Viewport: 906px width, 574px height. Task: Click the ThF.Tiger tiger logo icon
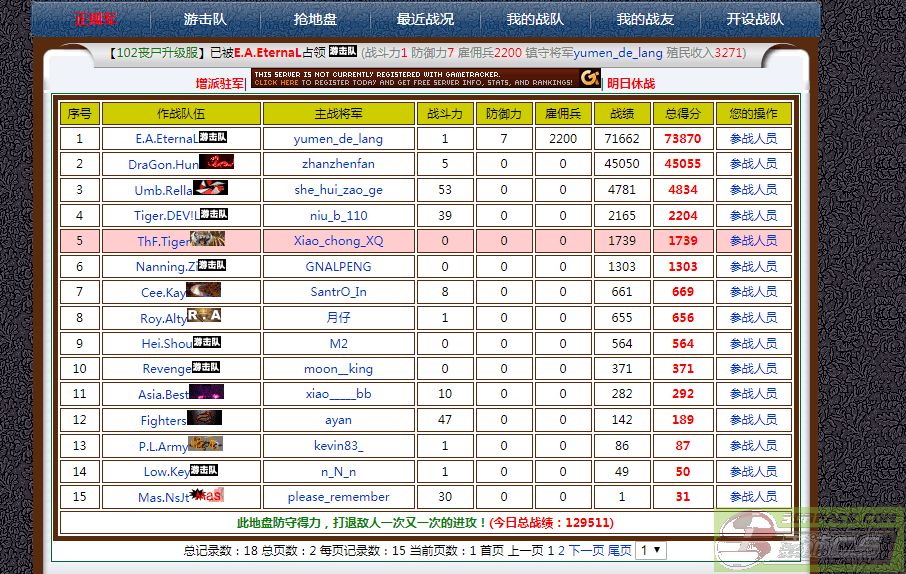click(207, 240)
